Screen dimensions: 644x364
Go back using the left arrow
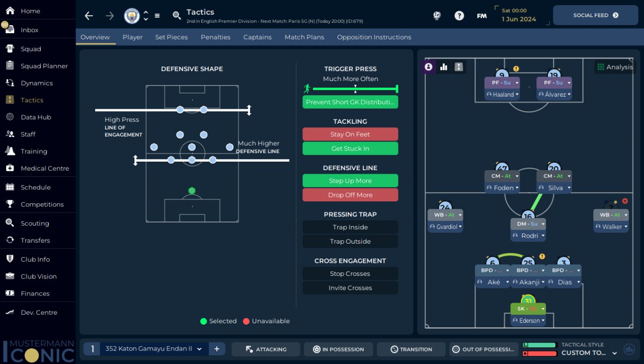coord(89,16)
